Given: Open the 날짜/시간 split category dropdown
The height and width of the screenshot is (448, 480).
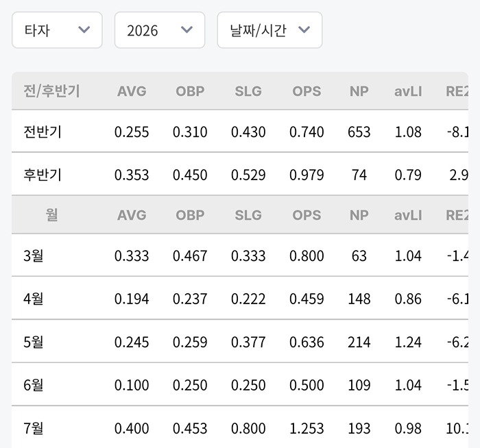Looking at the screenshot, I should click(269, 30).
